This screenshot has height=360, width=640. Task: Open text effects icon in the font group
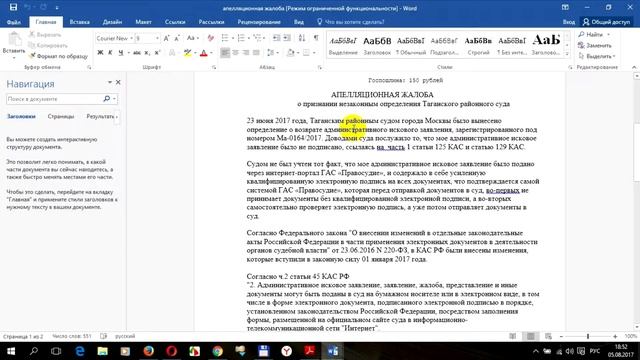(172, 53)
